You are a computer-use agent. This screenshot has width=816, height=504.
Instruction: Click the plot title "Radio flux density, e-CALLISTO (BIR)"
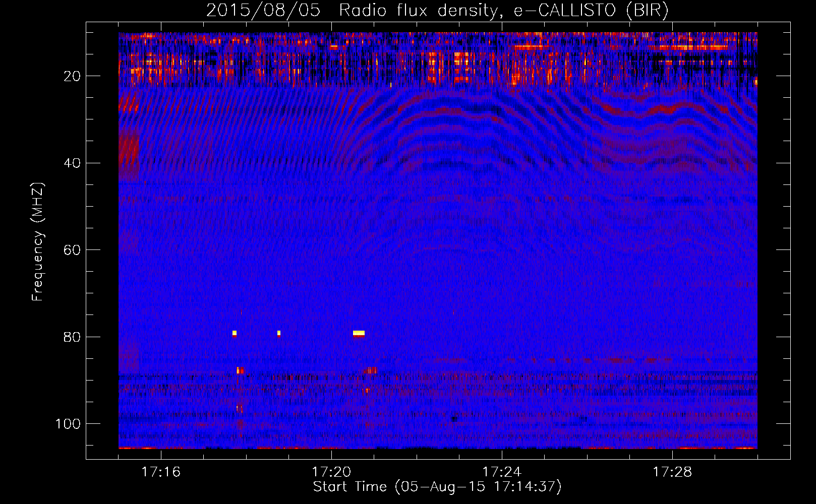click(x=503, y=10)
